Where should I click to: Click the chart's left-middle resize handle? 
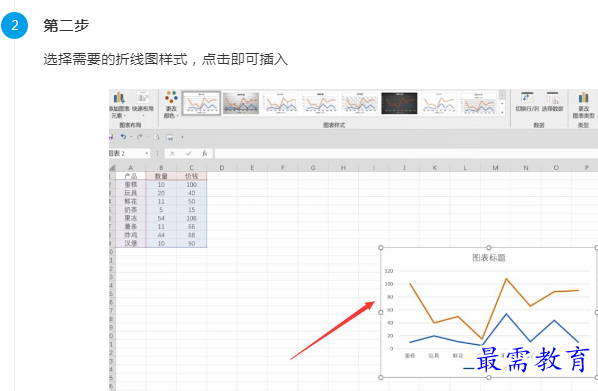(x=381, y=312)
